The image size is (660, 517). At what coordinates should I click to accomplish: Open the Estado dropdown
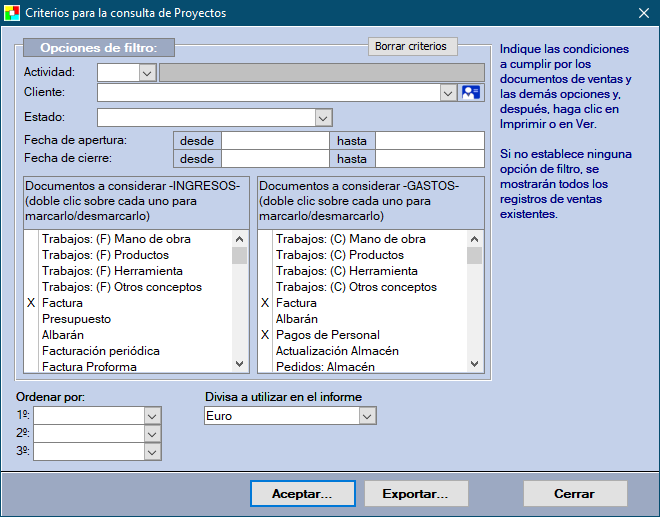click(322, 118)
